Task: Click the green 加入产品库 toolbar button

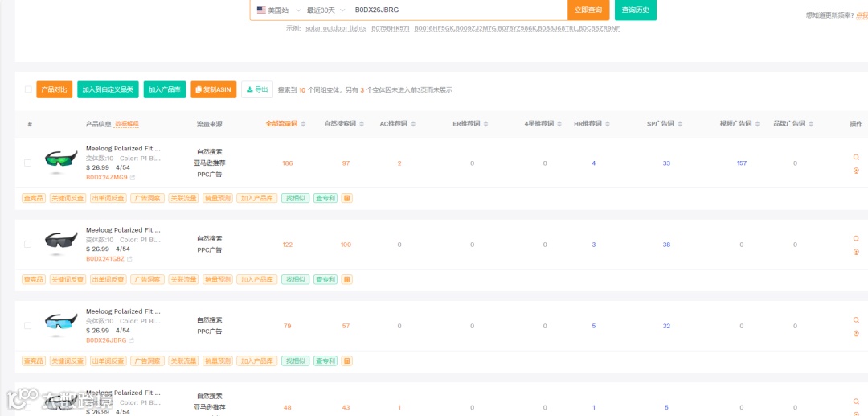Action: pyautogui.click(x=165, y=89)
